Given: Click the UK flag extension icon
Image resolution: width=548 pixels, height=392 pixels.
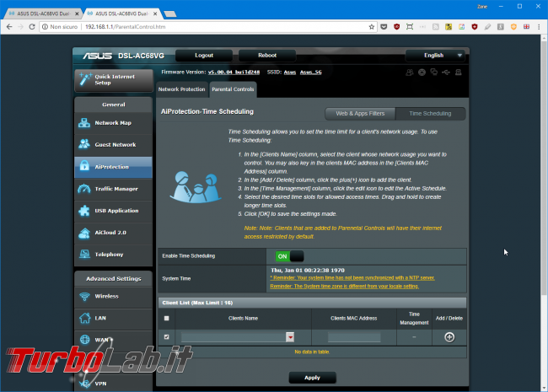Looking at the screenshot, I should point(526,27).
